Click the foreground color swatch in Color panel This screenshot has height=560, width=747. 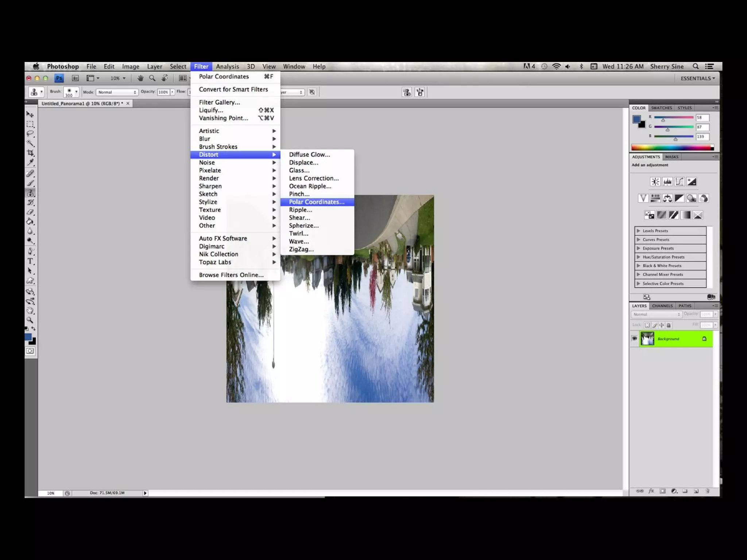click(637, 120)
